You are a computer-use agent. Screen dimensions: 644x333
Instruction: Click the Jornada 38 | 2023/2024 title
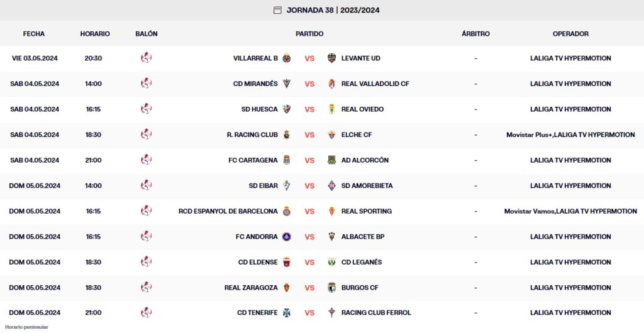(x=333, y=10)
